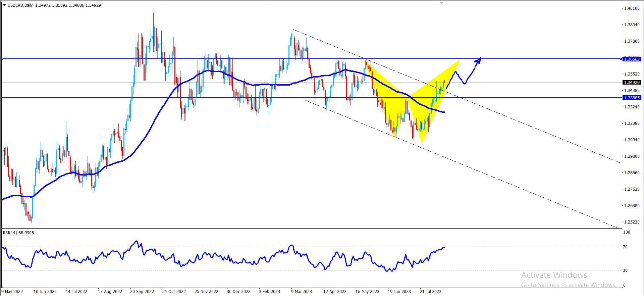The image size is (644, 296).
Task: Click the 12 Apr 2023 date label
Action: 335,292
